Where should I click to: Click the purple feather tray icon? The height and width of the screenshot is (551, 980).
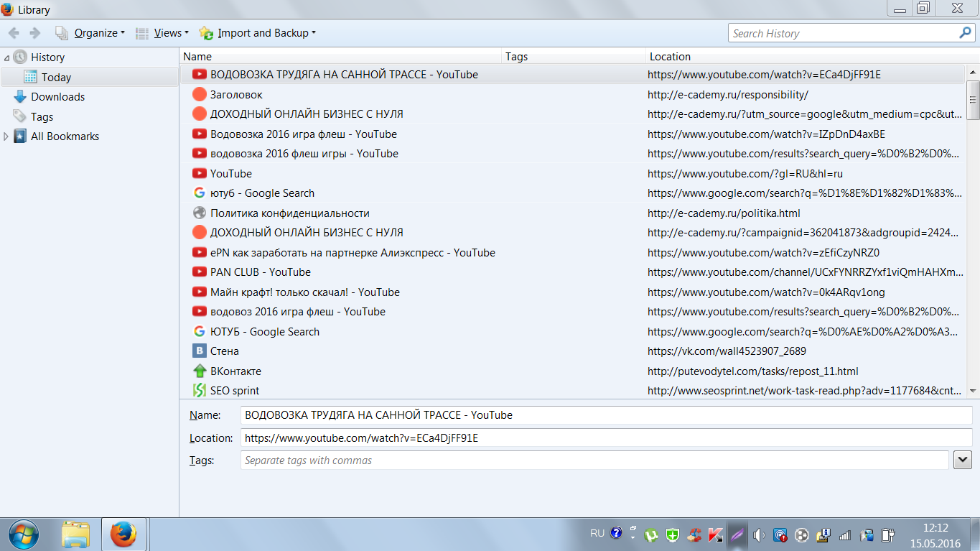(737, 534)
